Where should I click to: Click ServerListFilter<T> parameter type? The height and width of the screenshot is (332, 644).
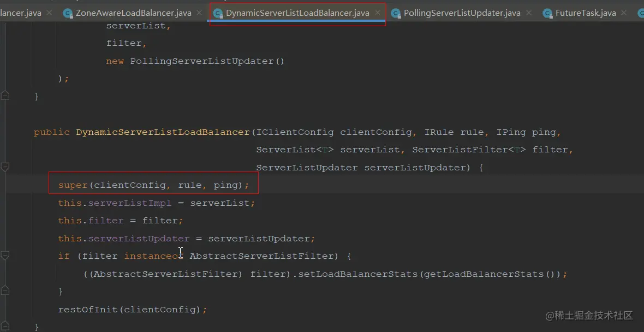469,150
